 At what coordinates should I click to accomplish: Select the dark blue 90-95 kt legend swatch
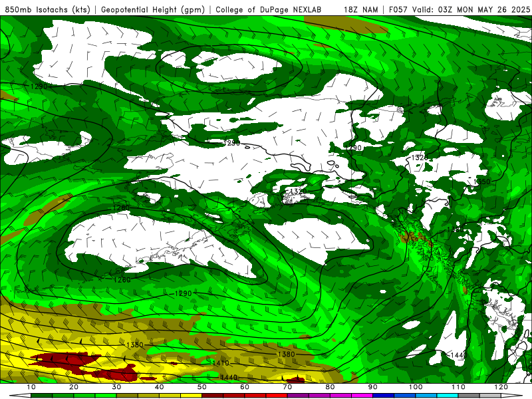384,396
